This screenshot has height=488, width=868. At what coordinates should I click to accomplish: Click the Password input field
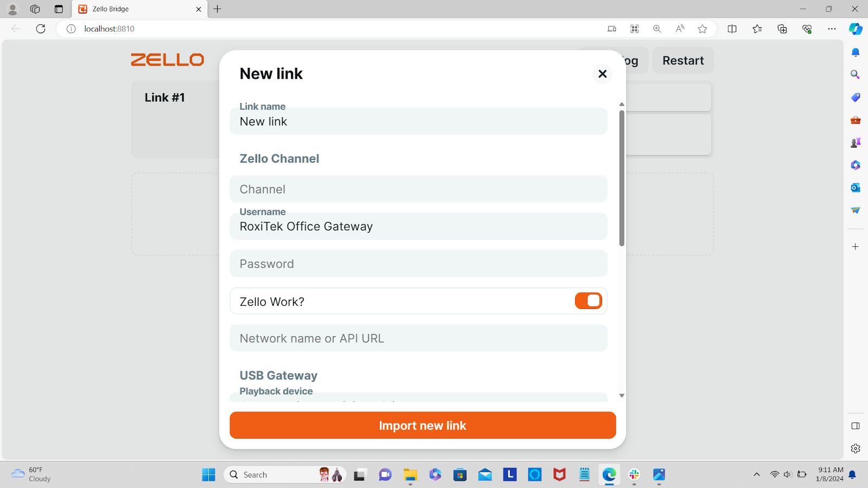tap(418, 264)
